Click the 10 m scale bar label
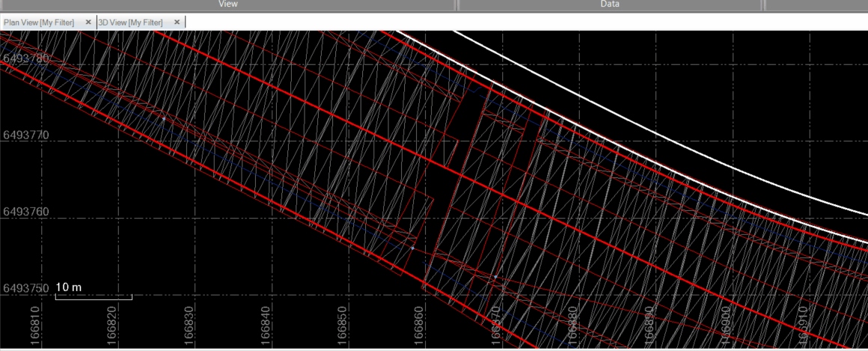Image resolution: width=868 pixels, height=351 pixels. tap(69, 287)
